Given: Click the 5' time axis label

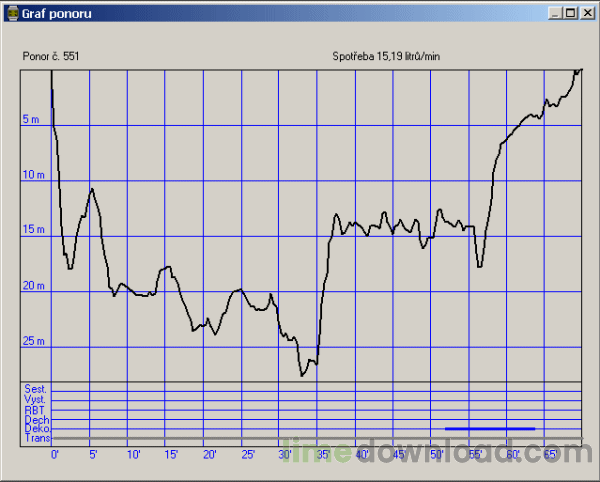Looking at the screenshot, I should (93, 454).
